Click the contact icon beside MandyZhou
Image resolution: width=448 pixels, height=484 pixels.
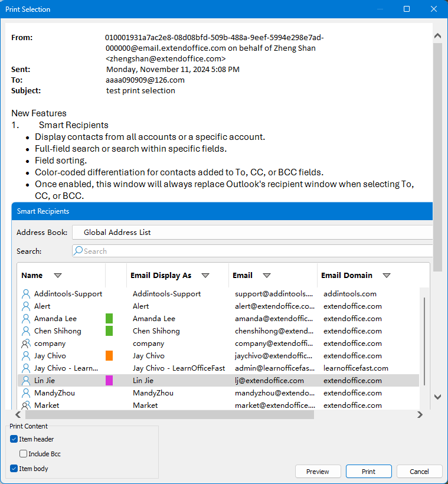[25, 393]
